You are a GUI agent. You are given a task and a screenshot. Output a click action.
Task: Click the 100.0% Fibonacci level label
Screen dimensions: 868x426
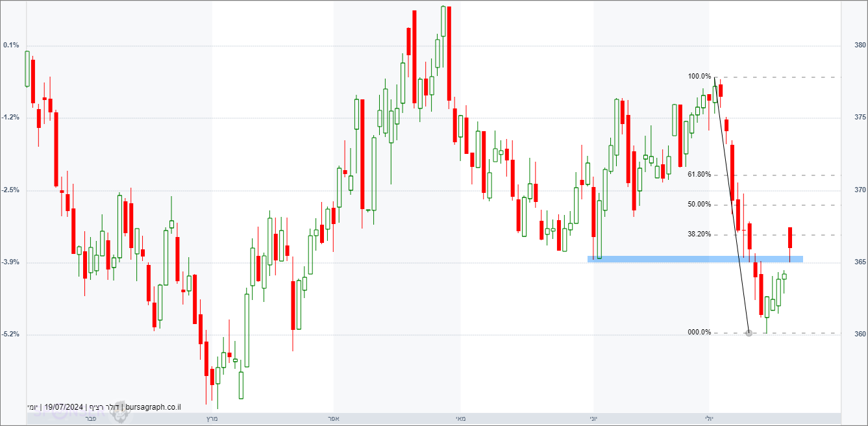coord(699,76)
